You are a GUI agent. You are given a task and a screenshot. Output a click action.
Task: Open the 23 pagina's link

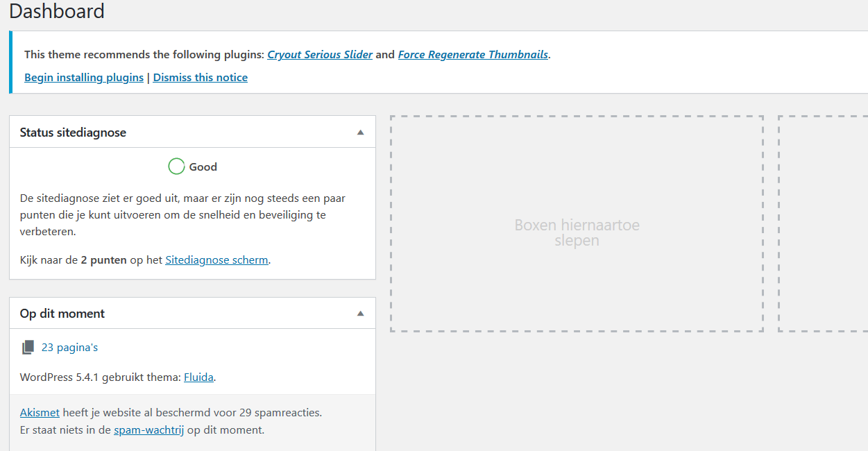point(69,348)
